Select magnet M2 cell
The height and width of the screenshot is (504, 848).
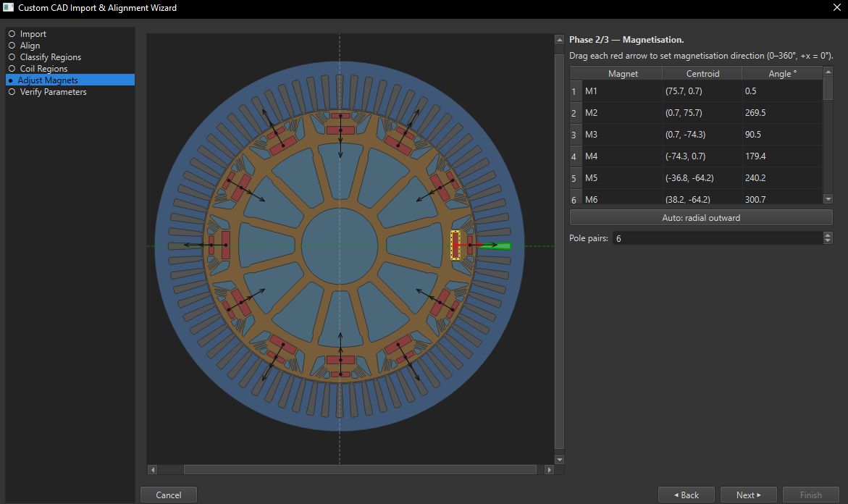point(623,112)
